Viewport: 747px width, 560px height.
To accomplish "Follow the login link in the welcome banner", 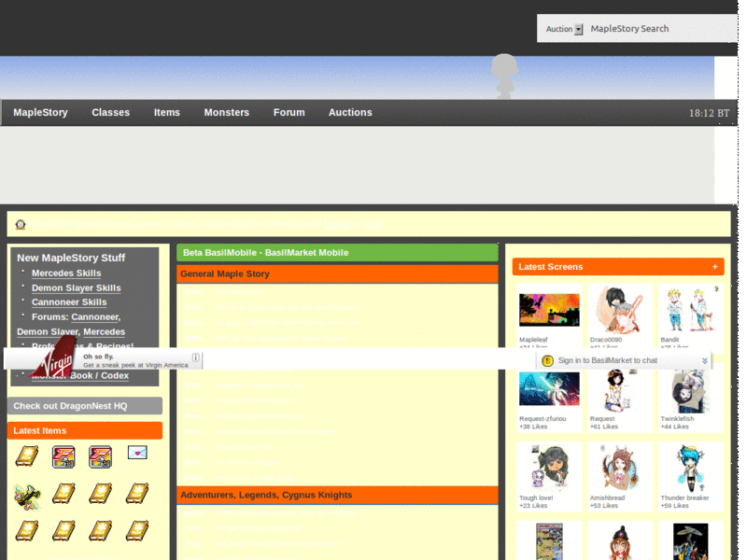I will (372, 224).
